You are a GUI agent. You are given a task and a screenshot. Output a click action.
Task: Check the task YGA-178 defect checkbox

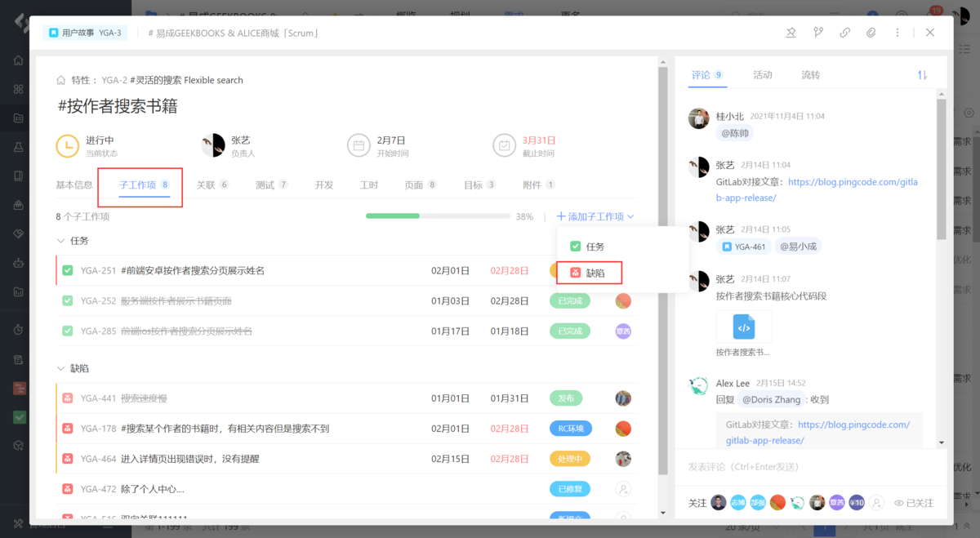tap(67, 428)
